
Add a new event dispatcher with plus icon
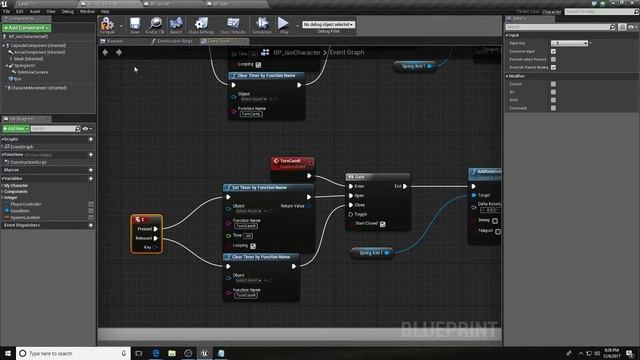click(91, 225)
